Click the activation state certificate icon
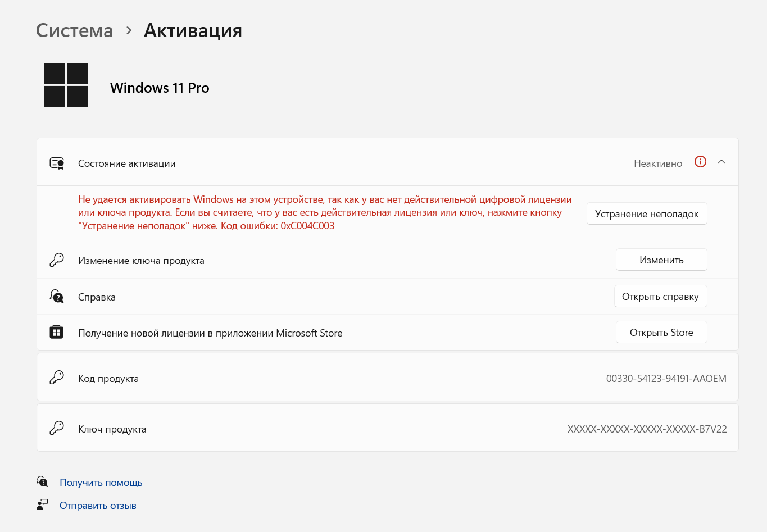Viewport: 767px width, 532px height. 57,163
